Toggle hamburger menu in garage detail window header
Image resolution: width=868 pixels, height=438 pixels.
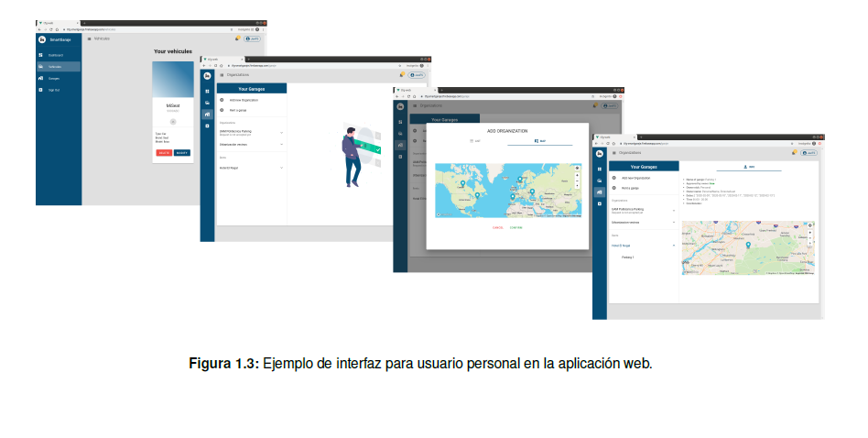click(613, 153)
